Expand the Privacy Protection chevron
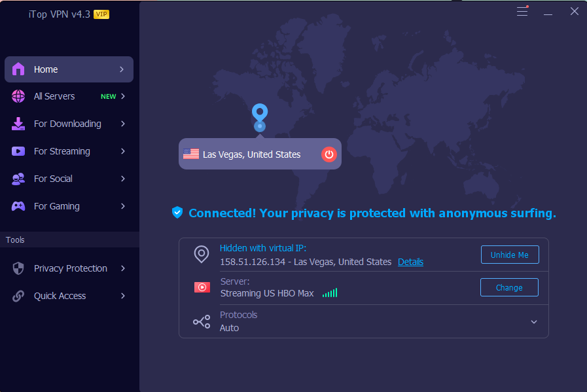Screen dimensions: 587x392 coord(123,268)
